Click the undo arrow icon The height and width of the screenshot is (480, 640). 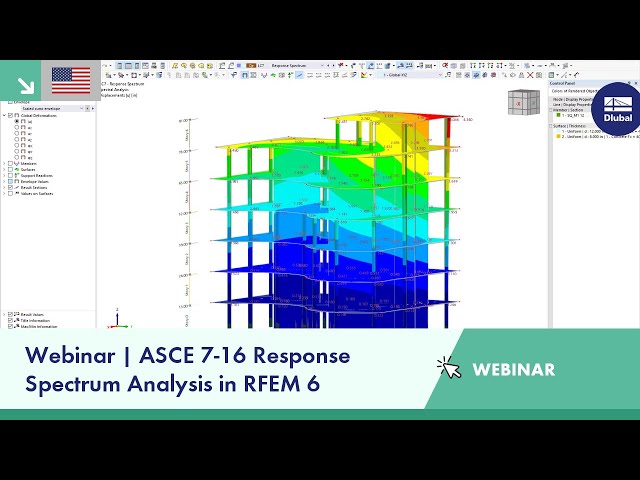click(x=105, y=65)
